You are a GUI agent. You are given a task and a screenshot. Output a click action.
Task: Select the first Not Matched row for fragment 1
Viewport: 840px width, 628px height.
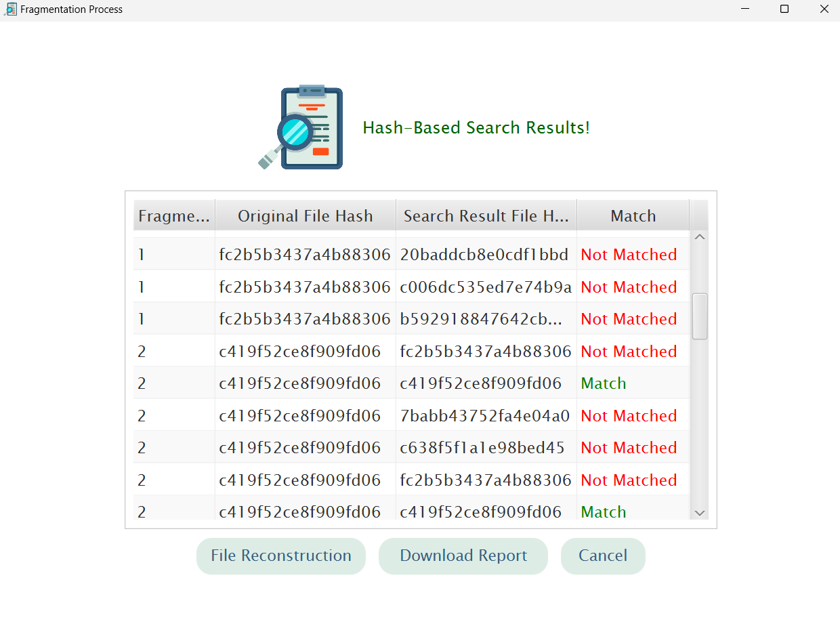(406, 254)
